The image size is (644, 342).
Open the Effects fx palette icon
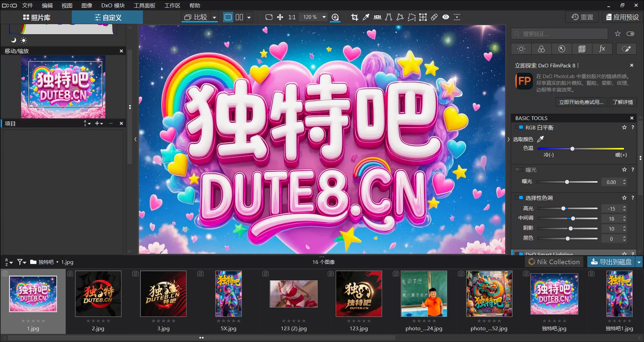pyautogui.click(x=602, y=49)
